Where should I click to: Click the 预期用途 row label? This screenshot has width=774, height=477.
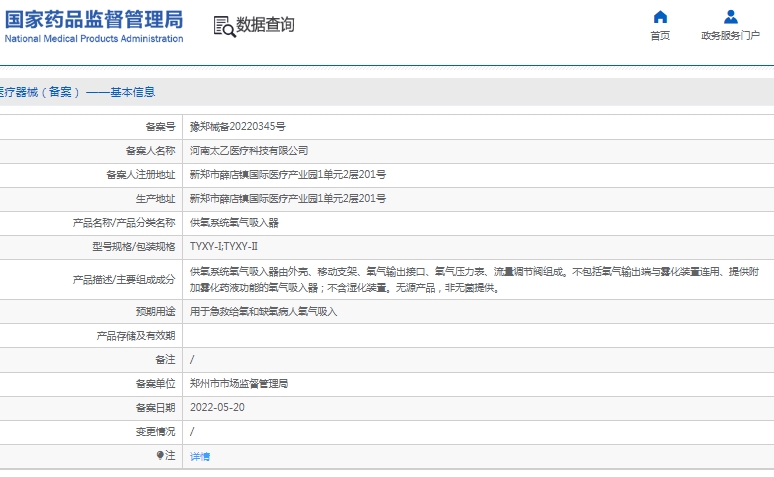pos(155,312)
